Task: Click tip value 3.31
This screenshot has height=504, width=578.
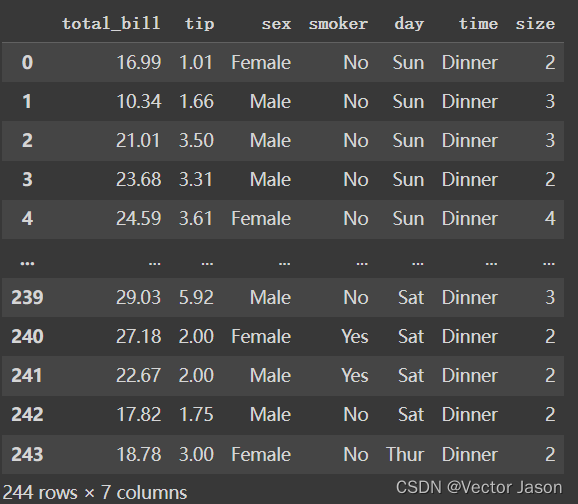Action: (196, 180)
